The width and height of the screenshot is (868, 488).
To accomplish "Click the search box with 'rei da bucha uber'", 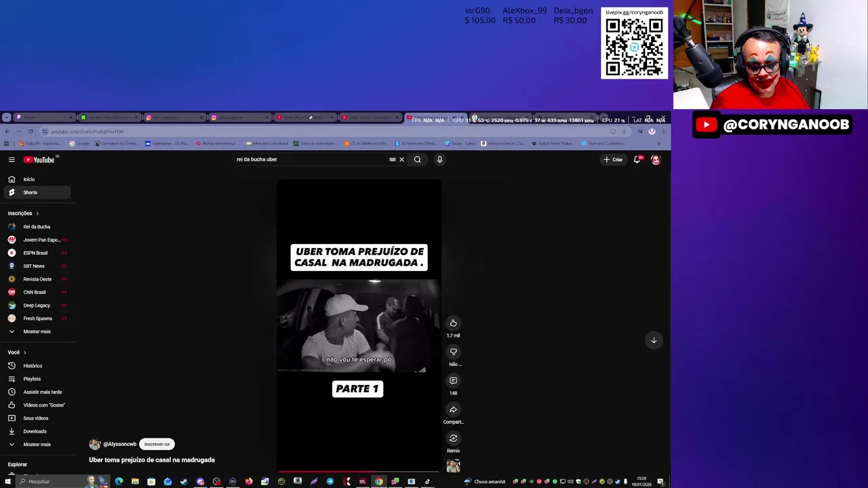I will tap(311, 159).
